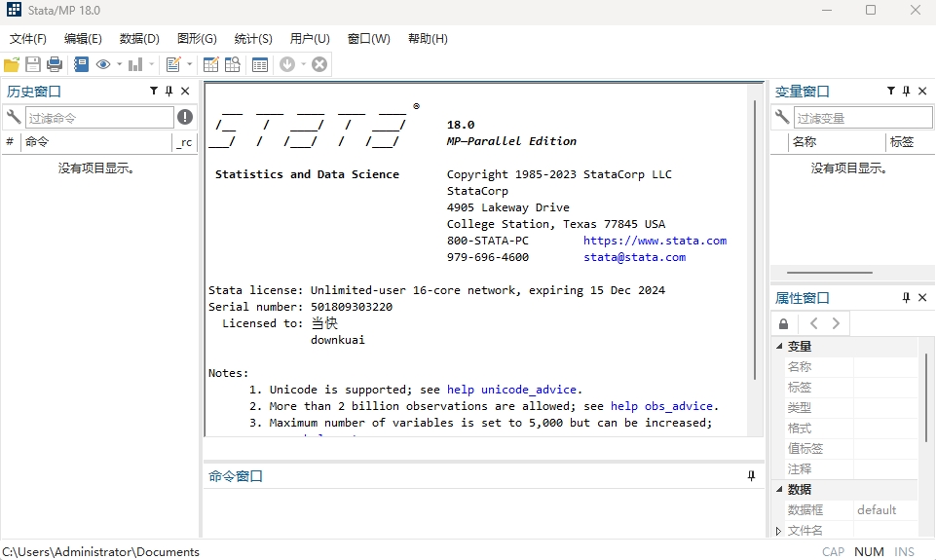
Task: Click the Print icon in toolbar
Action: 55,64
